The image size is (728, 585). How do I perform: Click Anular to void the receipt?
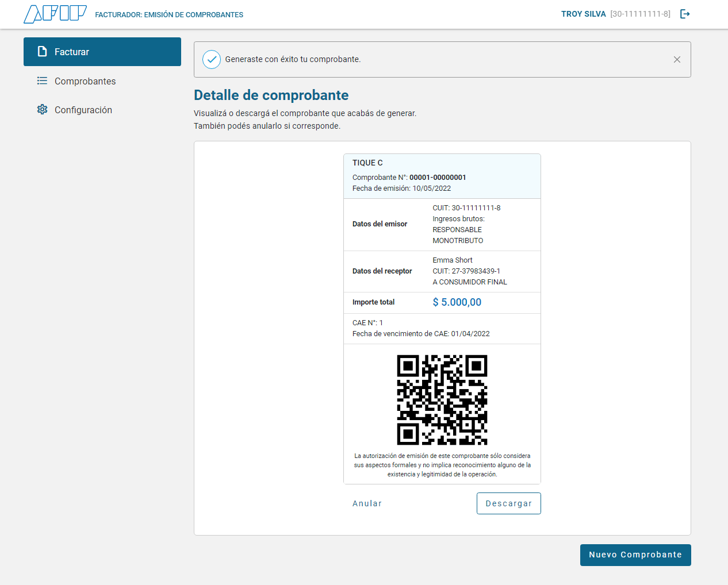(x=367, y=503)
